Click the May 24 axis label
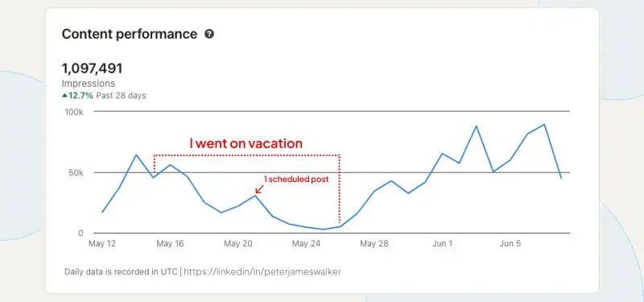 click(306, 244)
